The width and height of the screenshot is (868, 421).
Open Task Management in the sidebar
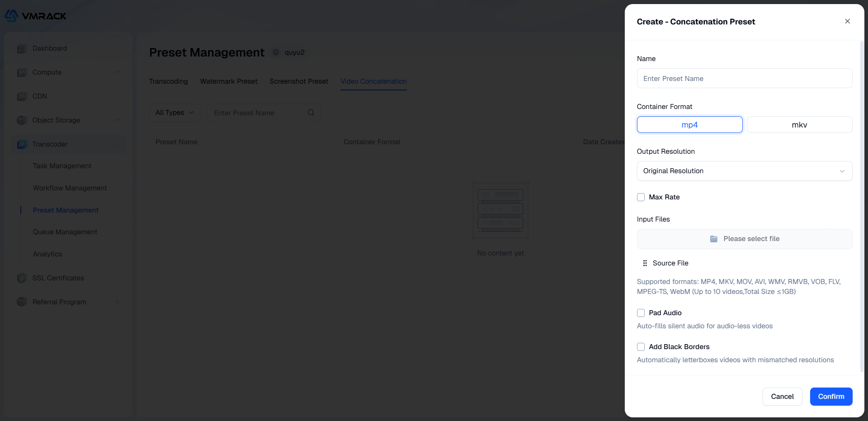pyautogui.click(x=62, y=166)
